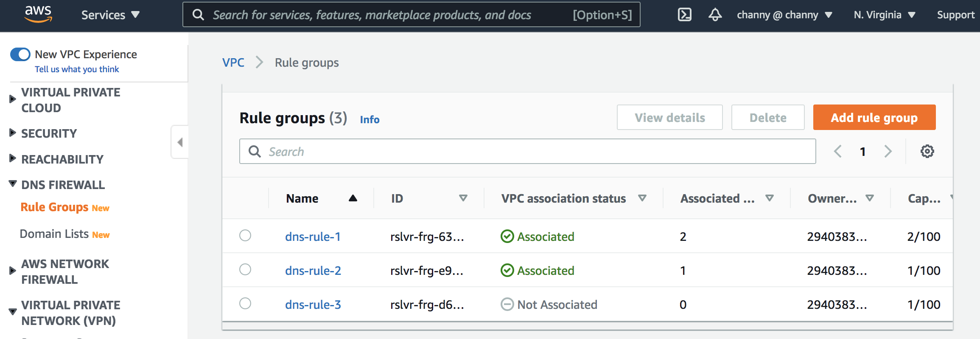Open the AWS CloudShell icon

[x=684, y=15]
